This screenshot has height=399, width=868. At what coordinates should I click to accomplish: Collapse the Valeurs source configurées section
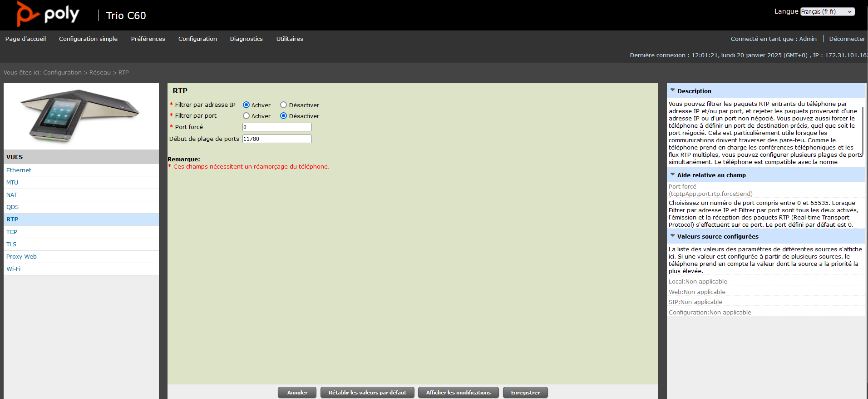(x=673, y=236)
